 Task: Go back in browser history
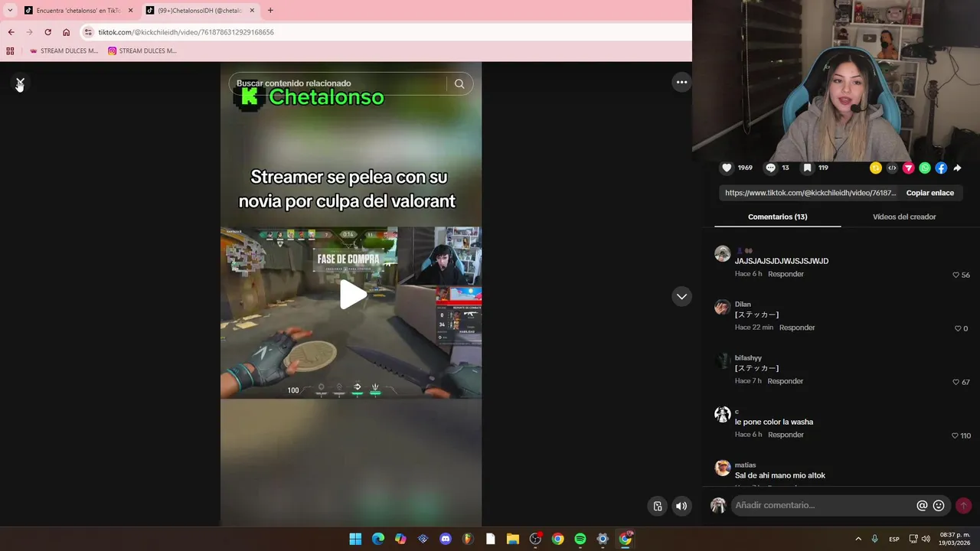click(11, 32)
